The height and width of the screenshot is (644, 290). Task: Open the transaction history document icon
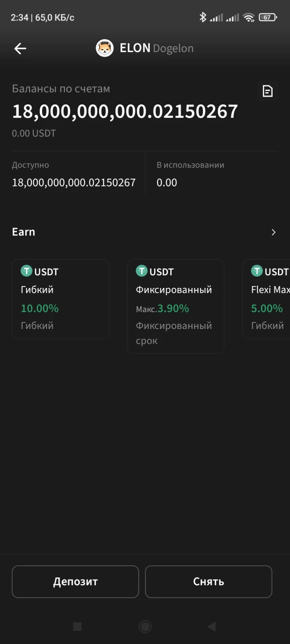[267, 91]
